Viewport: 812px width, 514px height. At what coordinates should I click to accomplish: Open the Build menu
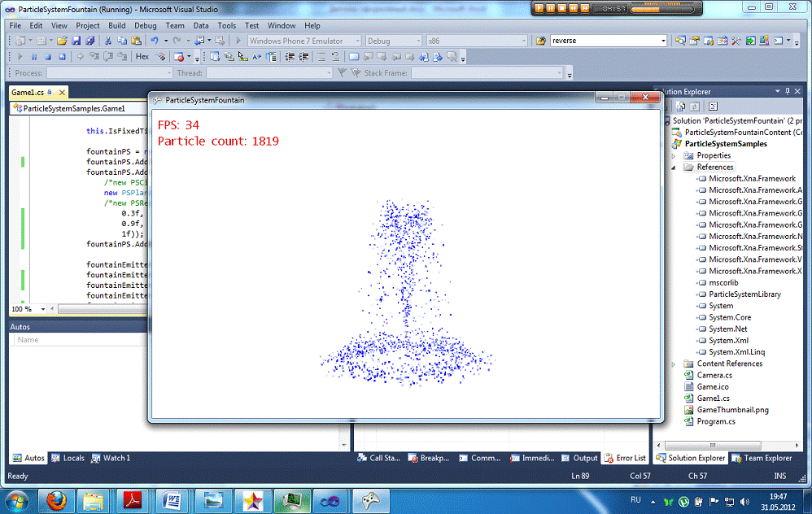tap(116, 26)
